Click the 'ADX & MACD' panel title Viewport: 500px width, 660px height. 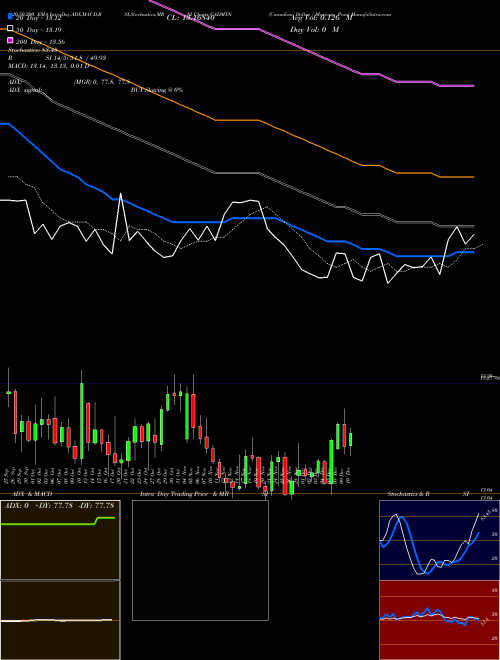pos(32,494)
